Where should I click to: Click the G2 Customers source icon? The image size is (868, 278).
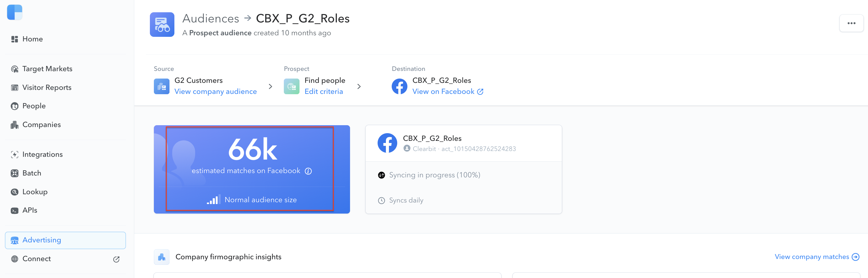click(x=162, y=86)
